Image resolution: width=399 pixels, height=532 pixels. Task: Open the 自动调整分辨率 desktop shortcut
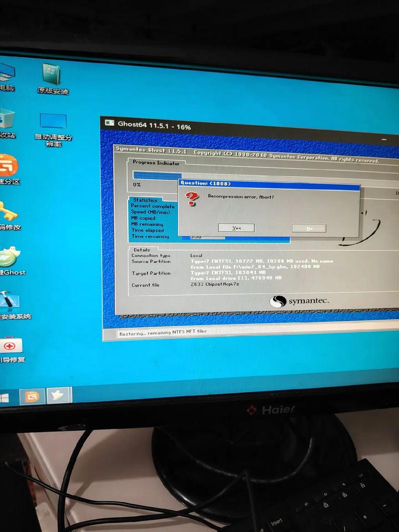click(x=53, y=122)
